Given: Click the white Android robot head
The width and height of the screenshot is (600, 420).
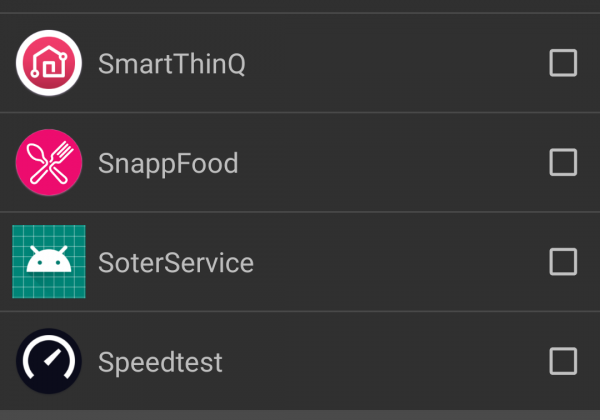Looking at the screenshot, I should tap(49, 259).
